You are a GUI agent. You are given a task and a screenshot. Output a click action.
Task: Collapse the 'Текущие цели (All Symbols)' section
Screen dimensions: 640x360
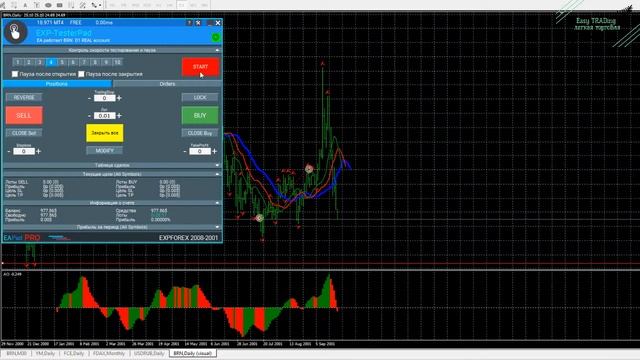pyautogui.click(x=217, y=174)
